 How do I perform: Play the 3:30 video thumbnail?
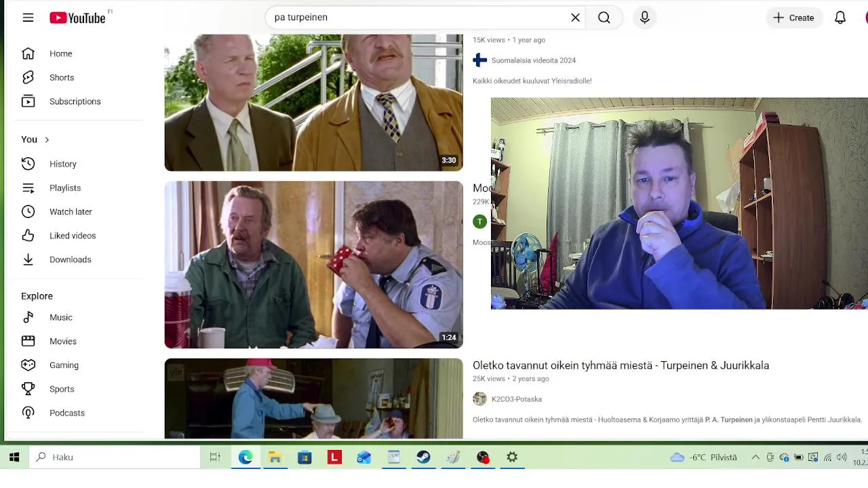313,102
